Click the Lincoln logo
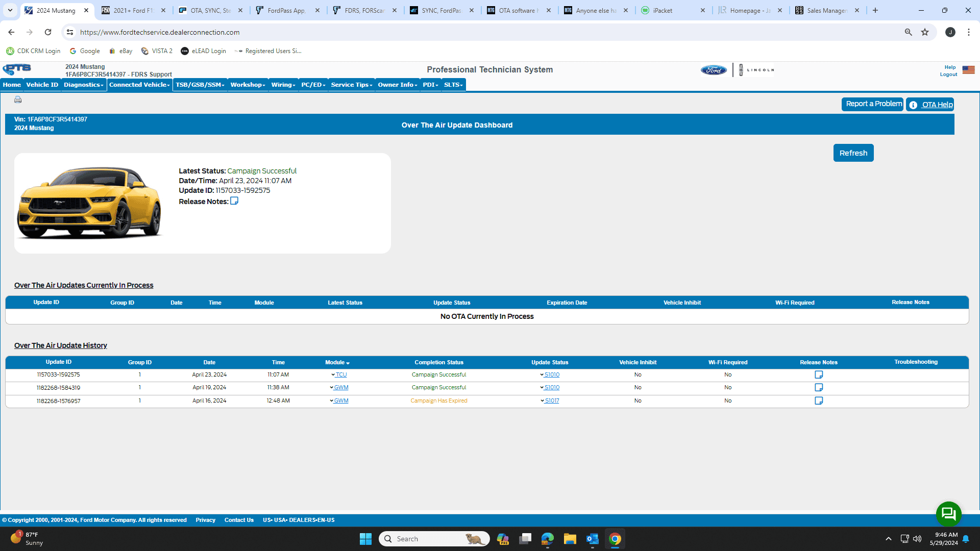Image resolution: width=980 pixels, height=551 pixels. pos(756,70)
